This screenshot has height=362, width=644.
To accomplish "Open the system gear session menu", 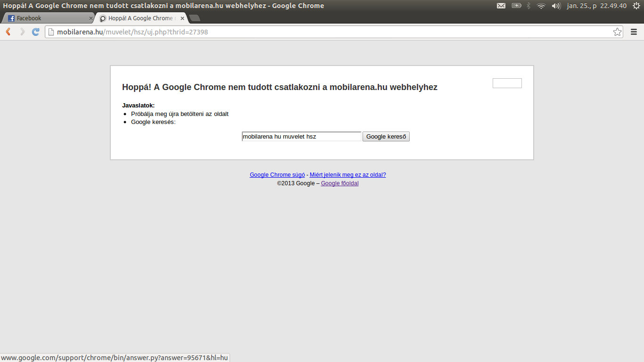I will [x=636, y=6].
